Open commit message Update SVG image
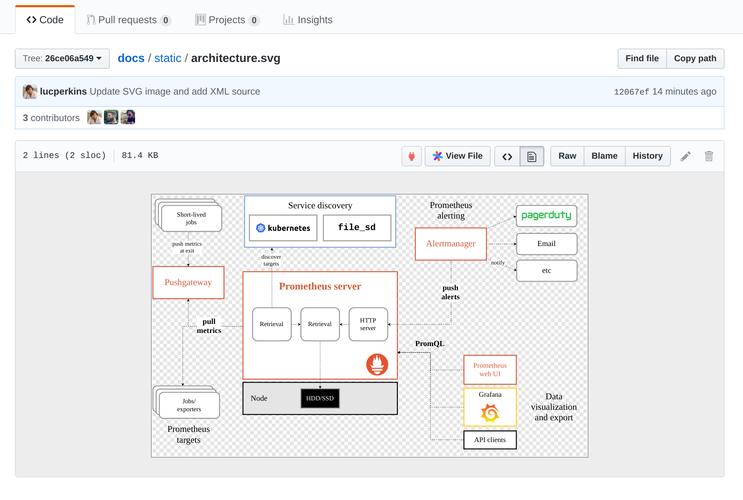This screenshot has width=743, height=500. click(x=174, y=91)
